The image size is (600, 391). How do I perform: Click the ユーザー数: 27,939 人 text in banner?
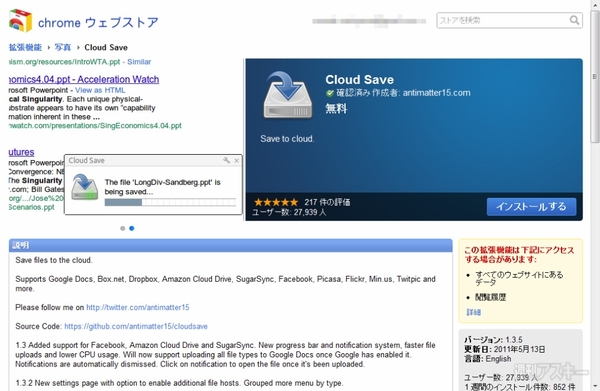tap(289, 212)
